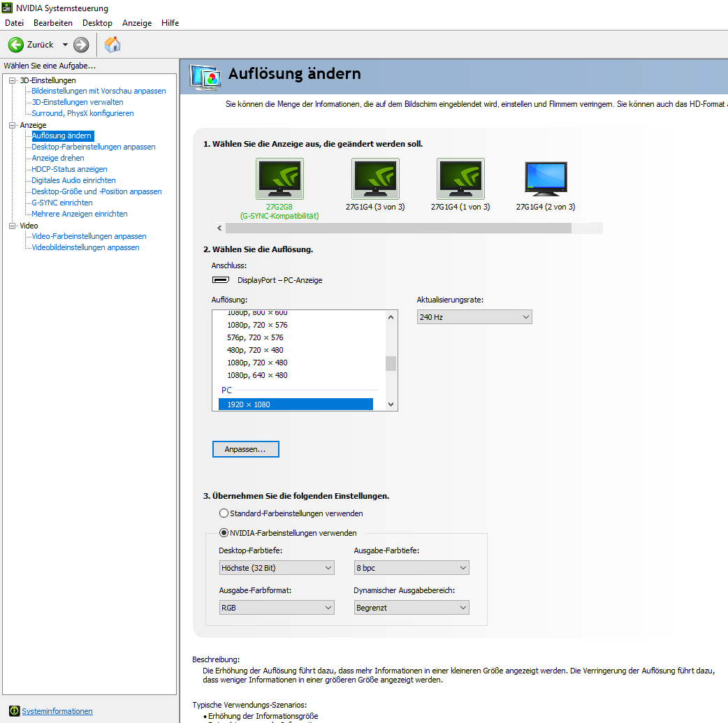Open Bildeinstellungen mit Vorschau anpassen

point(99,91)
